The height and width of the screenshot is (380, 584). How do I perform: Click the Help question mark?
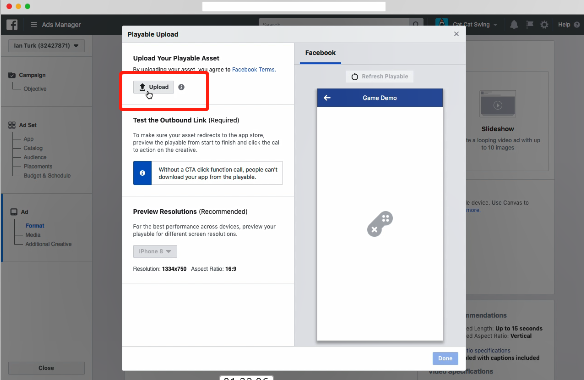577,25
